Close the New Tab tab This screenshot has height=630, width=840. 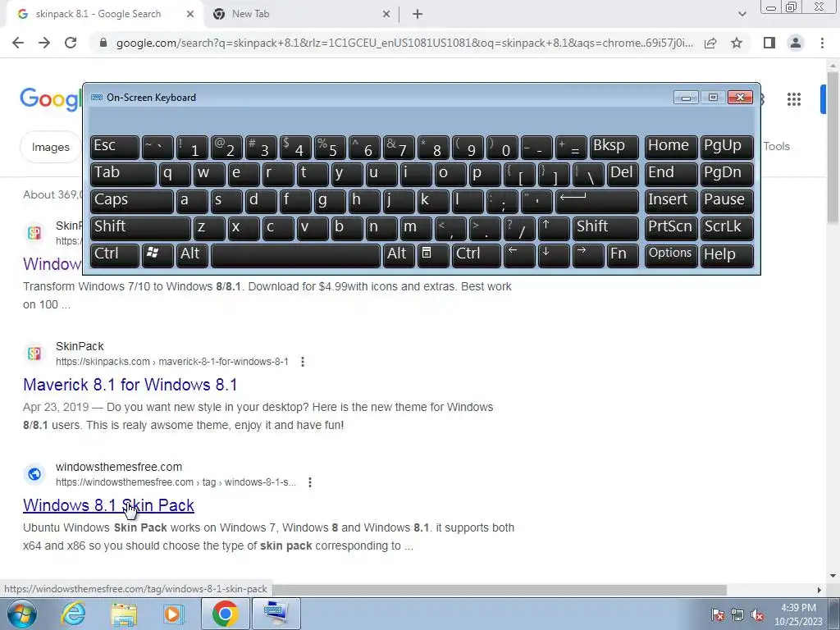(x=386, y=15)
